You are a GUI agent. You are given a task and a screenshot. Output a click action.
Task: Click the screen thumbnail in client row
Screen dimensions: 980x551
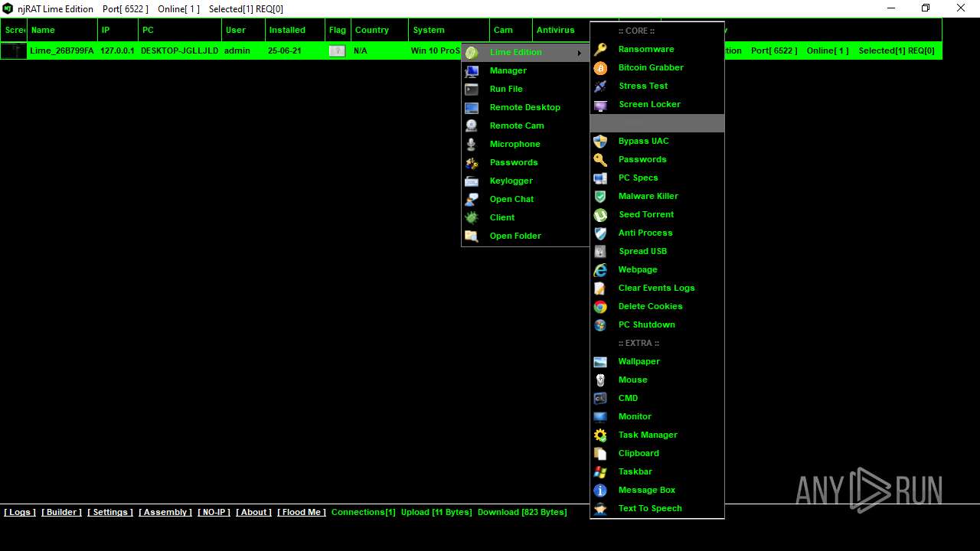[13, 51]
